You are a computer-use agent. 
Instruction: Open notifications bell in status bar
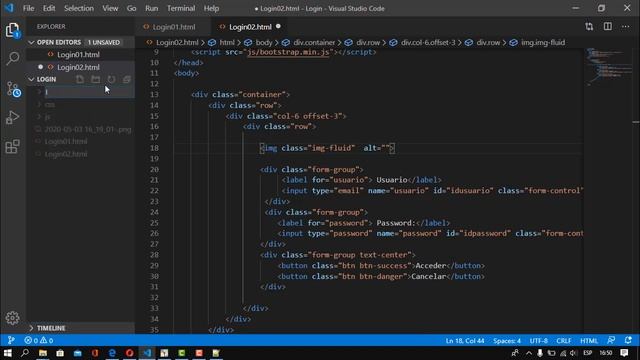pyautogui.click(x=628, y=340)
